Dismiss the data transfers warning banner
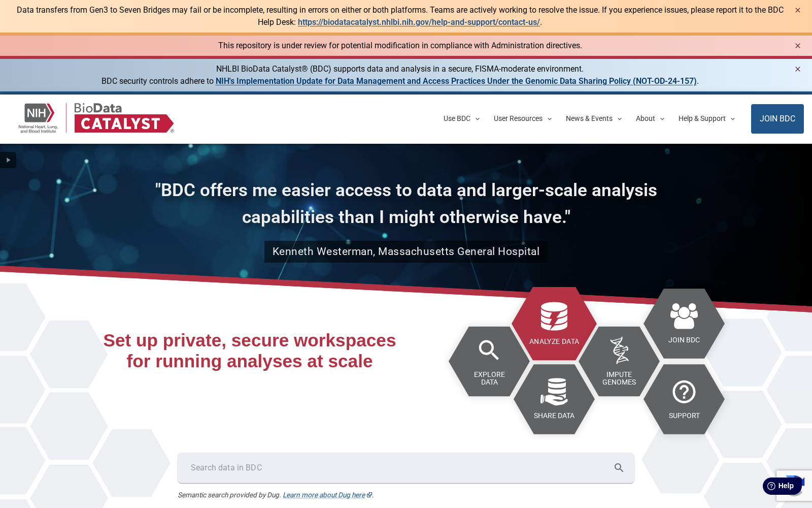This screenshot has height=508, width=812. tap(798, 10)
